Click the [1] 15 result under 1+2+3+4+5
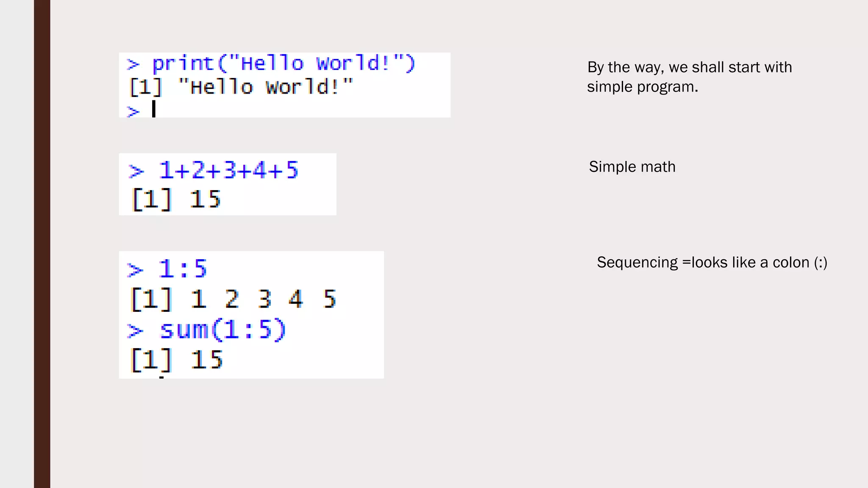The width and height of the screenshot is (868, 488). 176,199
